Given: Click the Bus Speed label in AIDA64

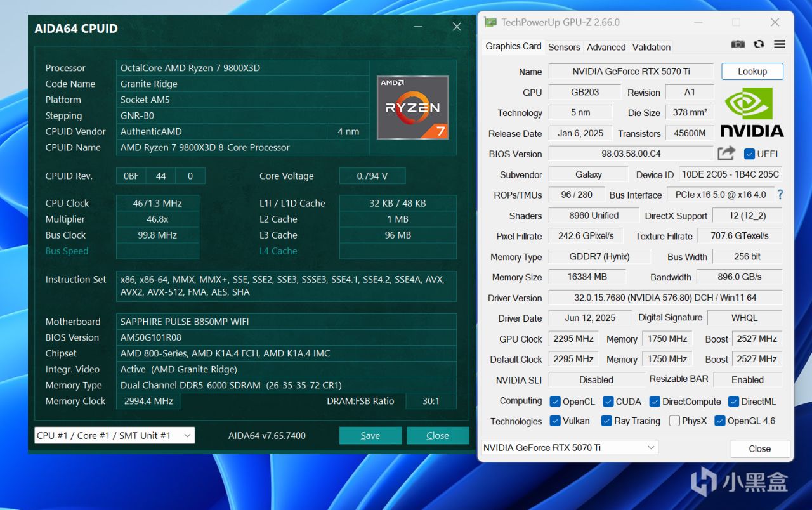Looking at the screenshot, I should 67,251.
